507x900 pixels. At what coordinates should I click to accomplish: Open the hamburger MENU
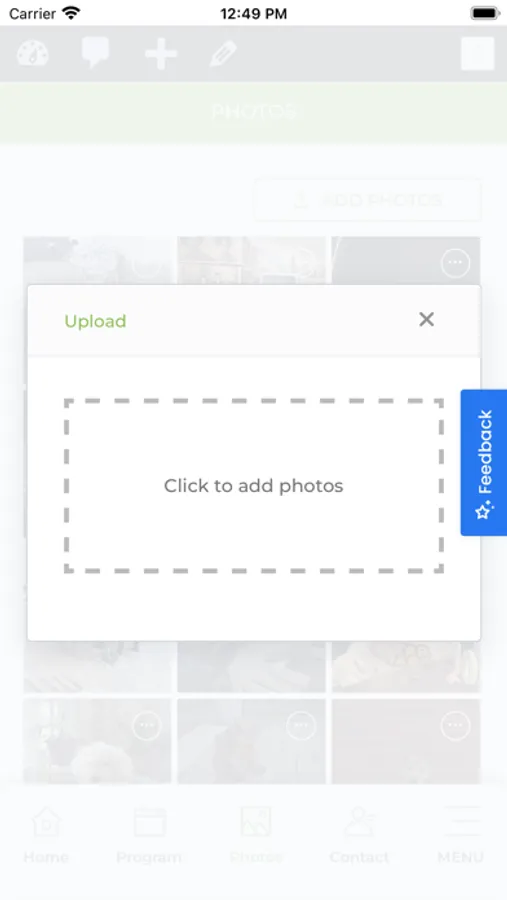(461, 835)
